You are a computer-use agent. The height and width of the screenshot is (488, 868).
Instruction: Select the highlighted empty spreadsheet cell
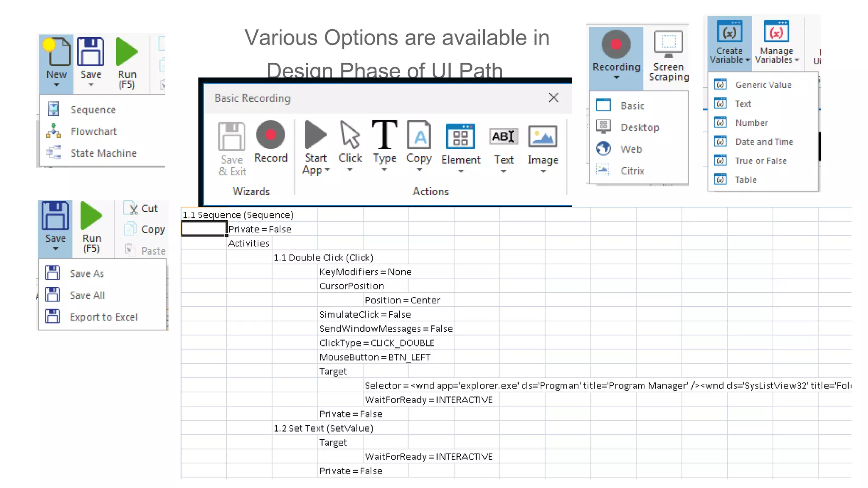click(x=204, y=229)
